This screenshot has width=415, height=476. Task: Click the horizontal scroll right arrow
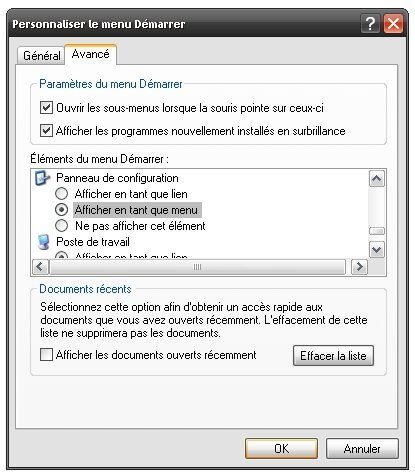click(359, 267)
